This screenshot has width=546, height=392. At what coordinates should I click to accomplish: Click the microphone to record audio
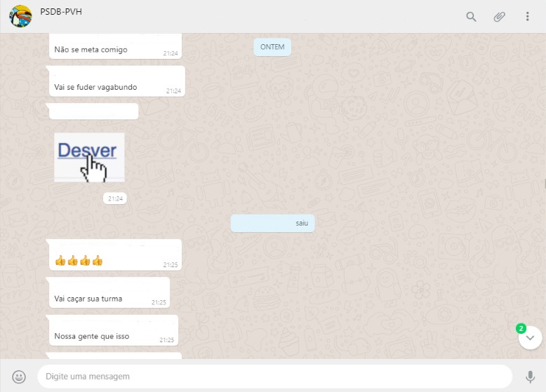[530, 377]
